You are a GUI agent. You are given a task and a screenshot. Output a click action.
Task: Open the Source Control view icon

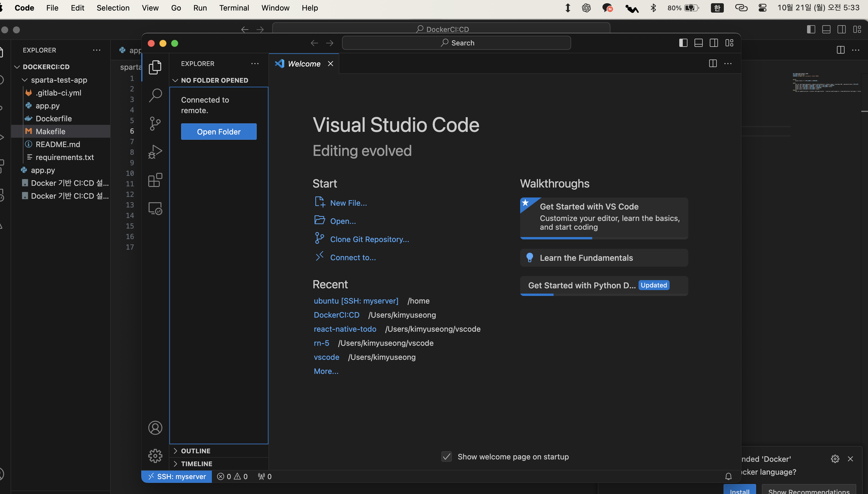coord(155,124)
